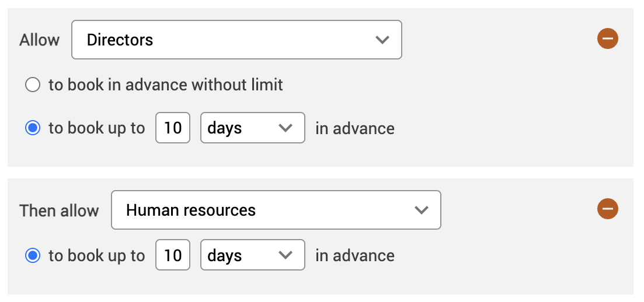
Task: Click the chevron arrow in Directors dropdown
Action: pos(382,40)
